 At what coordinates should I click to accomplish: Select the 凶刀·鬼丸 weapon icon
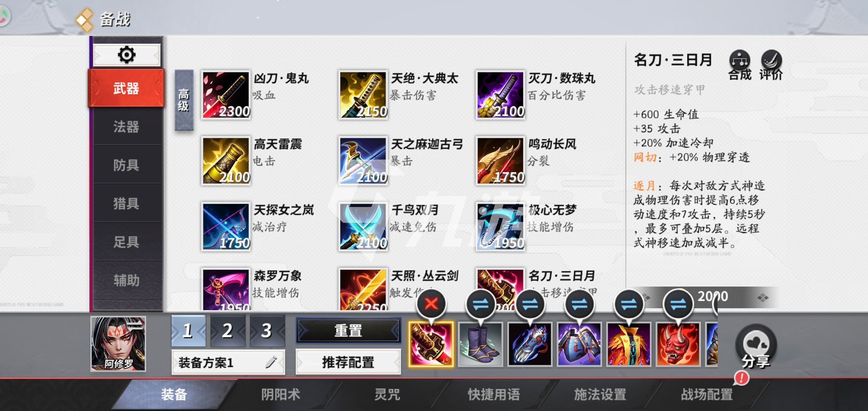tap(226, 95)
